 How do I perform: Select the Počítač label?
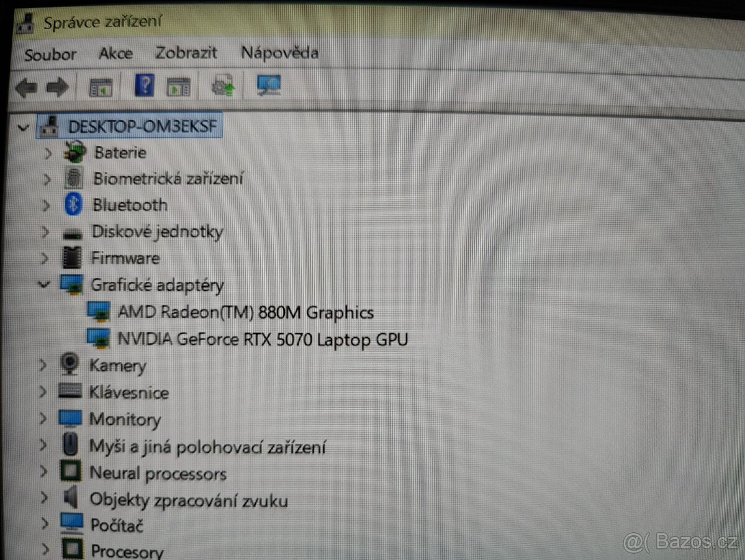(x=117, y=525)
